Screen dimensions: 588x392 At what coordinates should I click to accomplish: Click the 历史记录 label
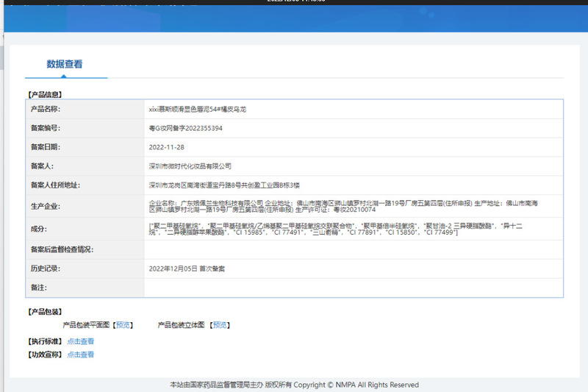tap(46, 268)
